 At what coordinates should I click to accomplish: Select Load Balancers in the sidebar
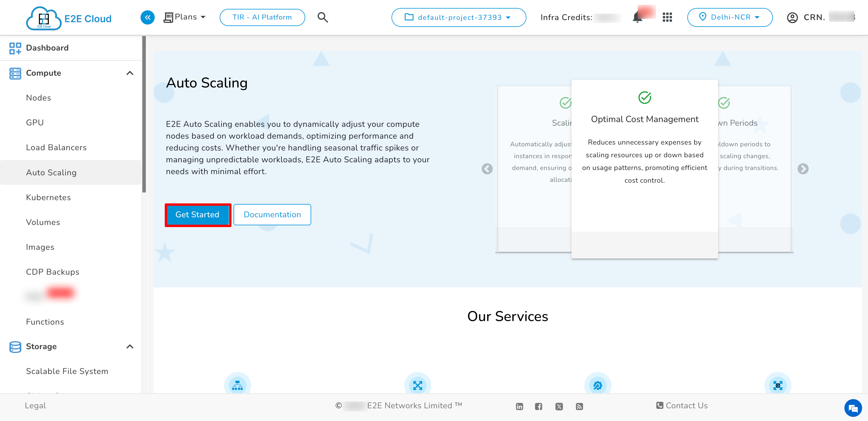[x=56, y=148]
